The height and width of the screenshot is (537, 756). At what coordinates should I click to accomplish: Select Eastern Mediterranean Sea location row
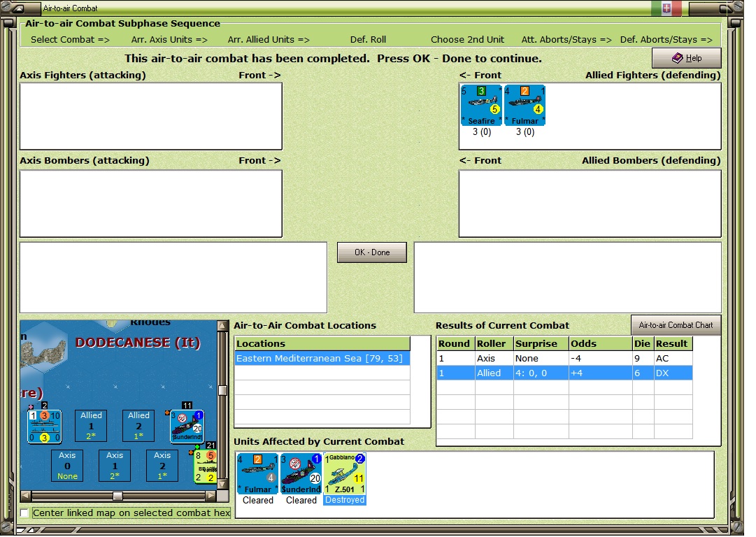click(x=322, y=358)
